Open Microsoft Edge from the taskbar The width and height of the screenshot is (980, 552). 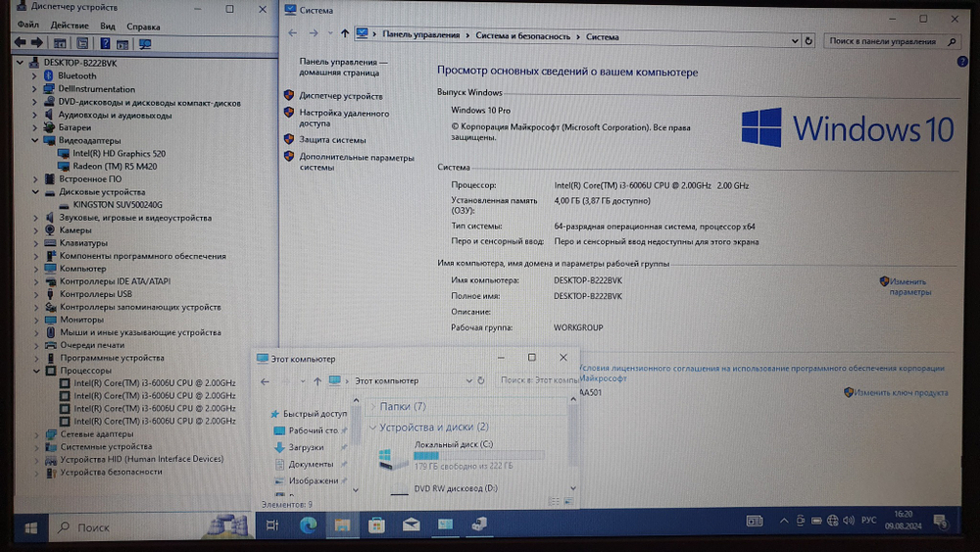pyautogui.click(x=308, y=526)
